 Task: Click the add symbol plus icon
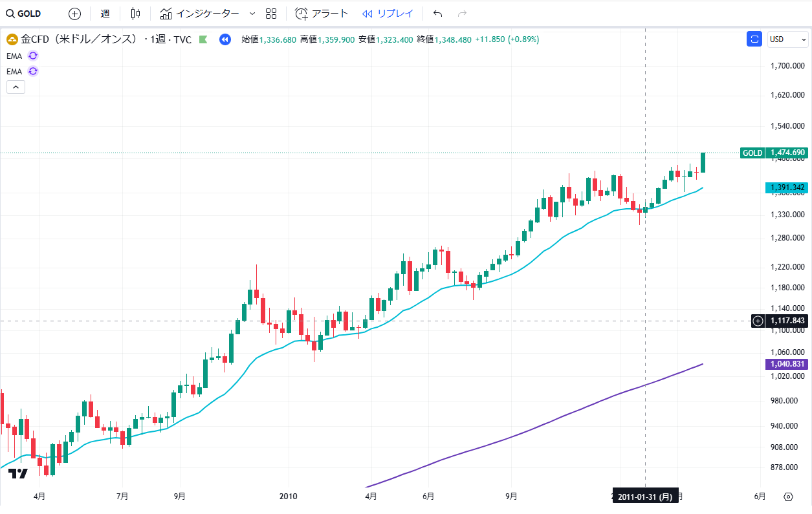pos(75,14)
